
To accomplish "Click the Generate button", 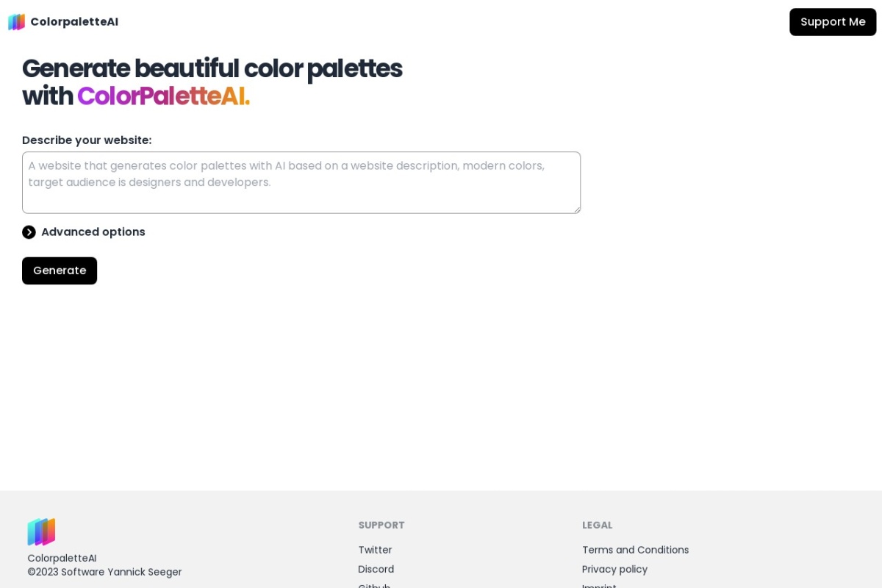I will click(59, 270).
